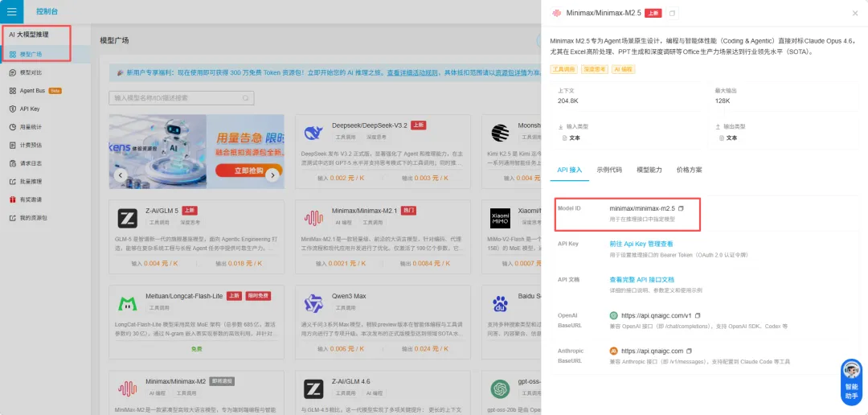Screen dimensions: 868x415
Task: Click the 工具调用 tag in detail panel
Action: pyautogui.click(x=563, y=69)
